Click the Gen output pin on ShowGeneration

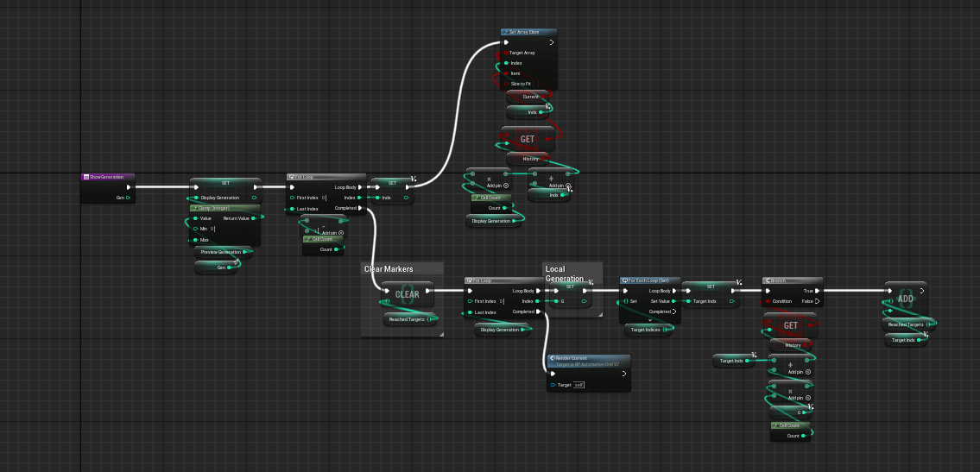pyautogui.click(x=128, y=198)
